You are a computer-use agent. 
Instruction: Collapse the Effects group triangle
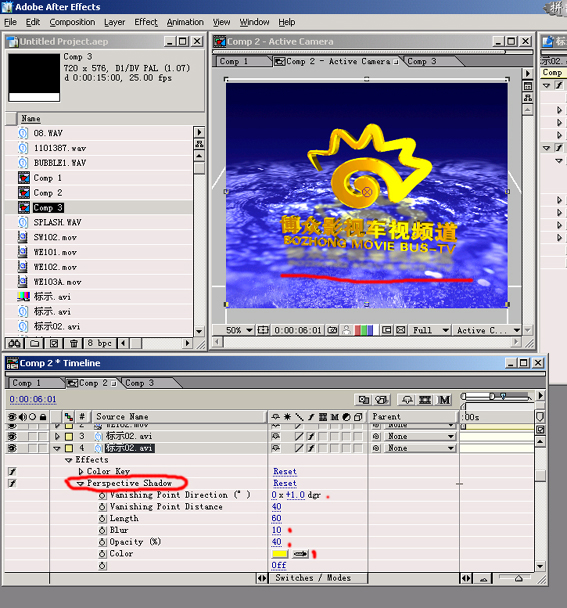tap(69, 460)
